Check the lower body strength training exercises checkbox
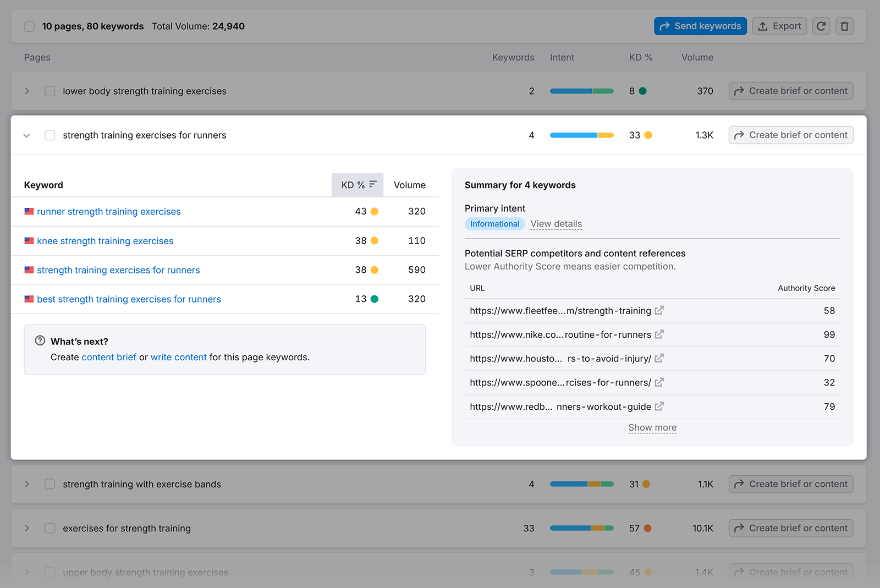The width and height of the screenshot is (880, 588). [x=50, y=91]
